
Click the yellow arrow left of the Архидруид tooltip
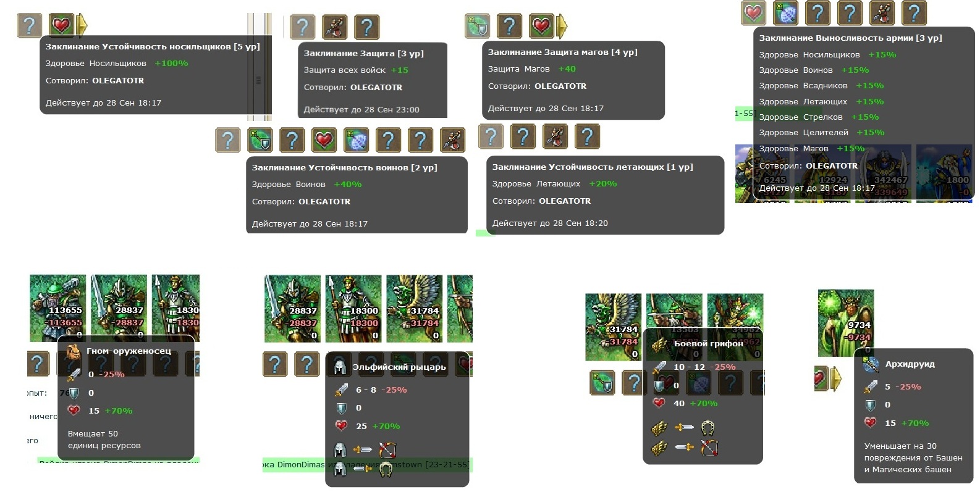tap(835, 378)
